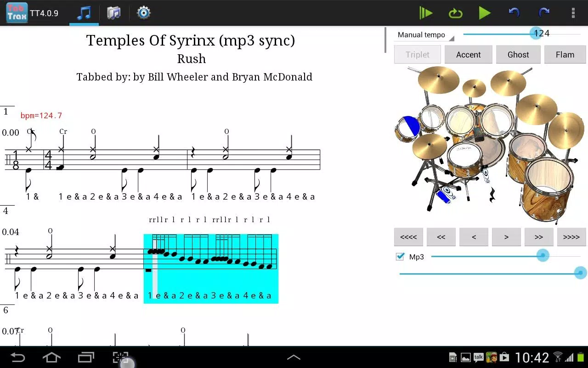The image size is (588, 368).
Task: Tap the screenshot capture icon
Action: pyautogui.click(x=120, y=357)
